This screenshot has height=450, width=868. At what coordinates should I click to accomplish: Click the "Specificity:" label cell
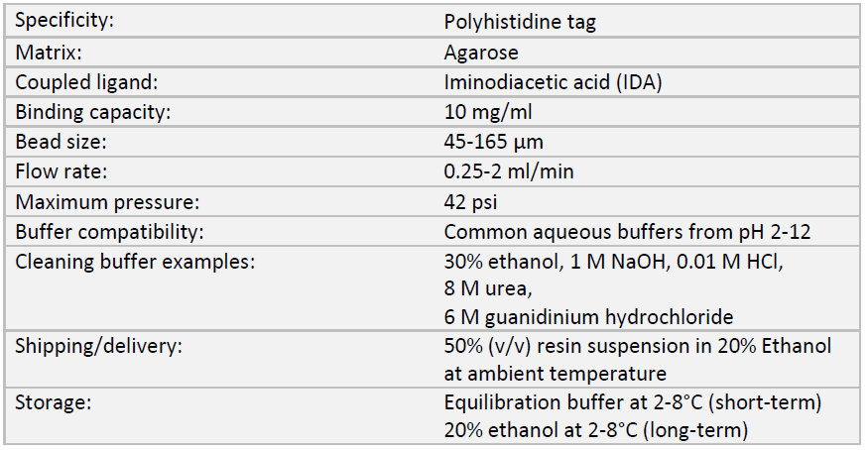(x=63, y=21)
